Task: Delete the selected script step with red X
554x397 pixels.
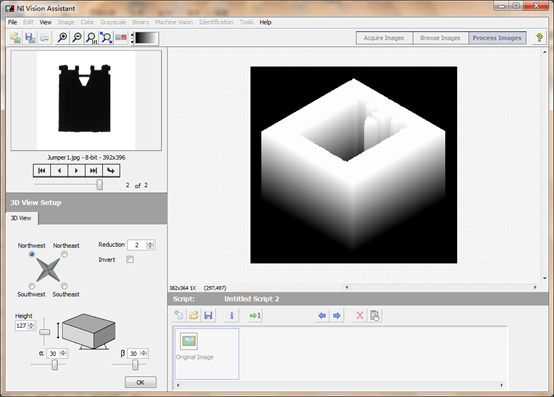Action: pyautogui.click(x=360, y=315)
